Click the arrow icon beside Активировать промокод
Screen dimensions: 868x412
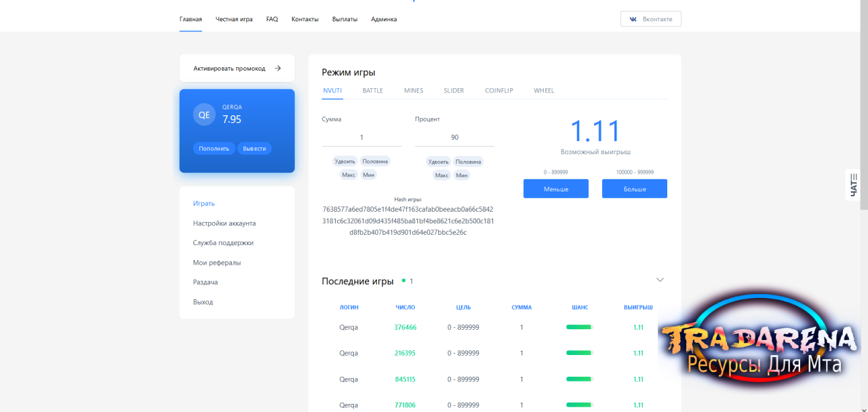[278, 68]
